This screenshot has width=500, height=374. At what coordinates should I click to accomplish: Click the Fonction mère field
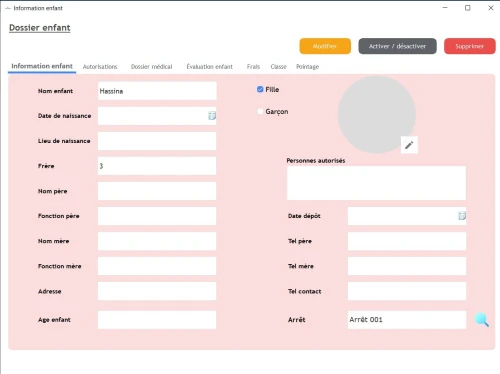coord(157,266)
